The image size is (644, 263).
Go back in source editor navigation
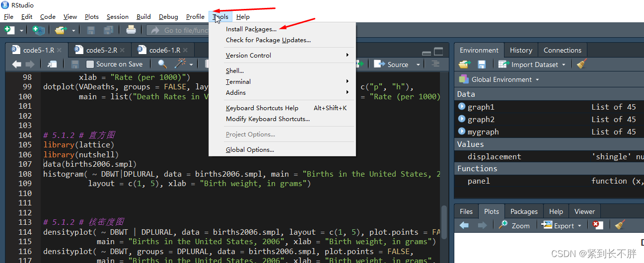17,64
